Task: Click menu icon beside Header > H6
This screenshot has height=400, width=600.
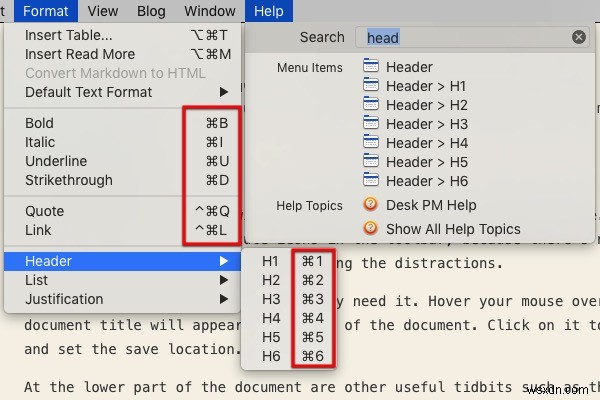Action: (x=371, y=180)
